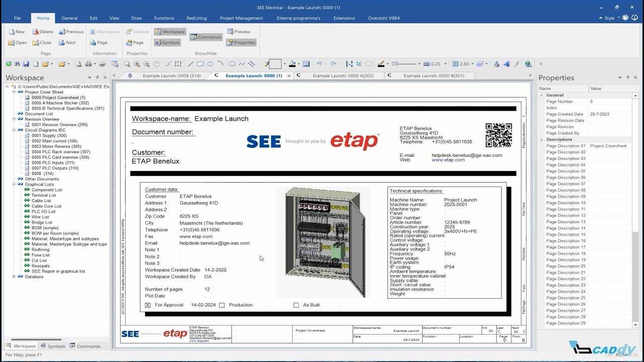Collapse the Graphical Lists tree node
This screenshot has height=362, width=644.
pyautogui.click(x=14, y=185)
